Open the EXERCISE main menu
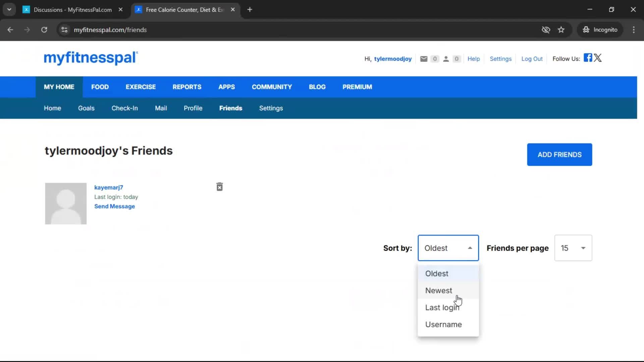This screenshot has height=362, width=644. [x=141, y=87]
